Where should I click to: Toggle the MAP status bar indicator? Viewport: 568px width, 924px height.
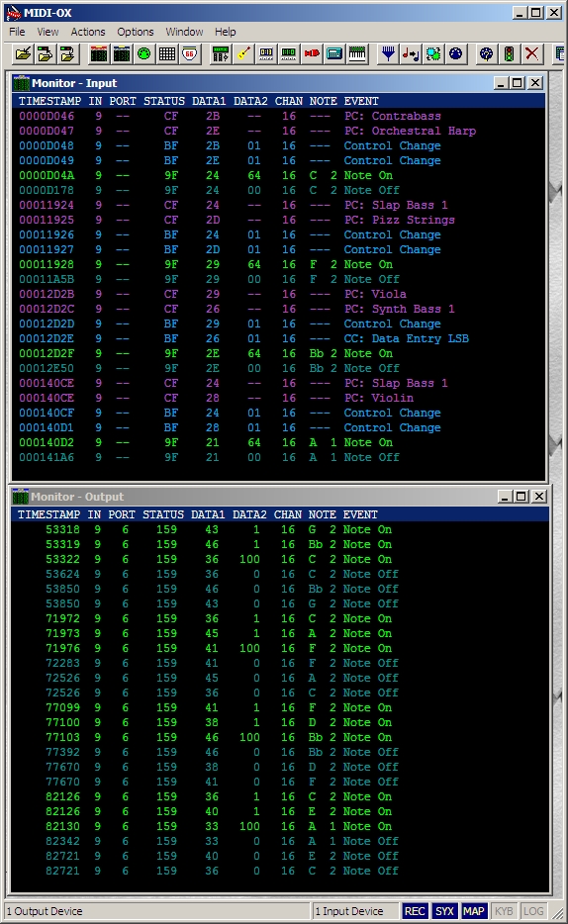(474, 911)
